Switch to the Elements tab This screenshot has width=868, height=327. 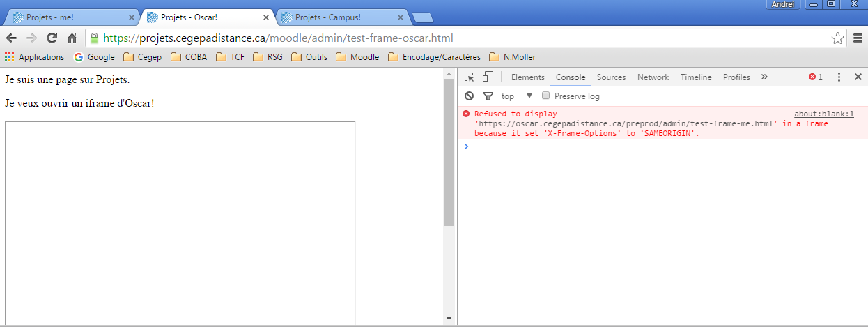tap(527, 77)
